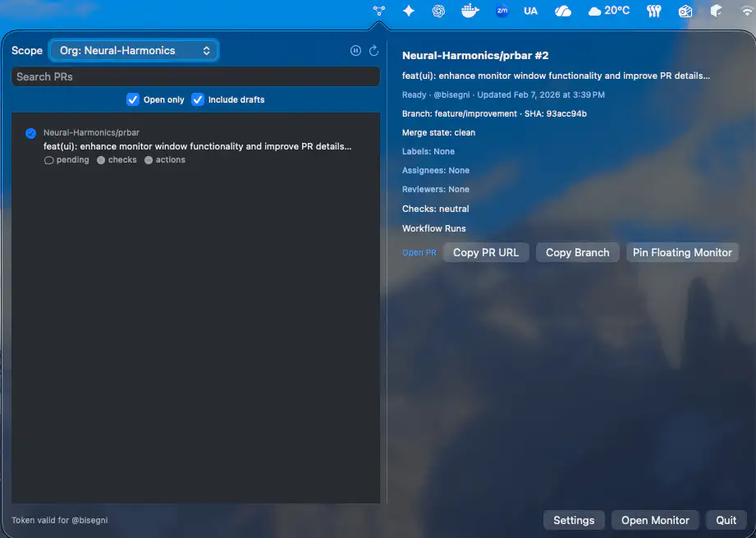Uncheck the Open only checkbox
This screenshot has width=756, height=538.
(x=133, y=99)
